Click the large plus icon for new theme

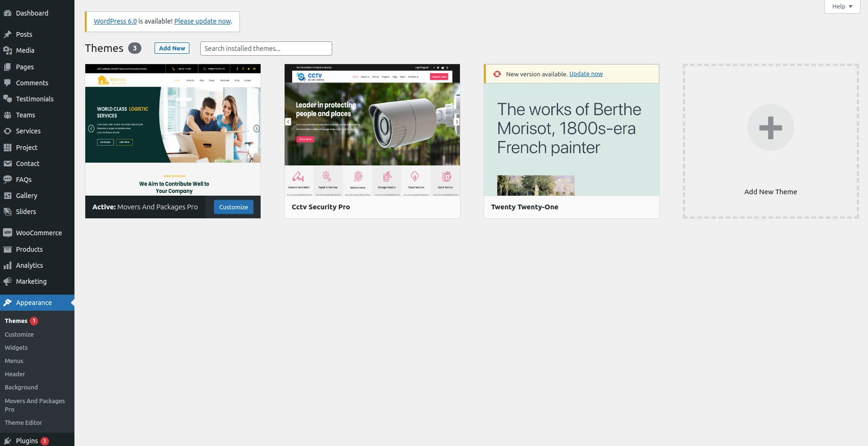[x=770, y=128]
